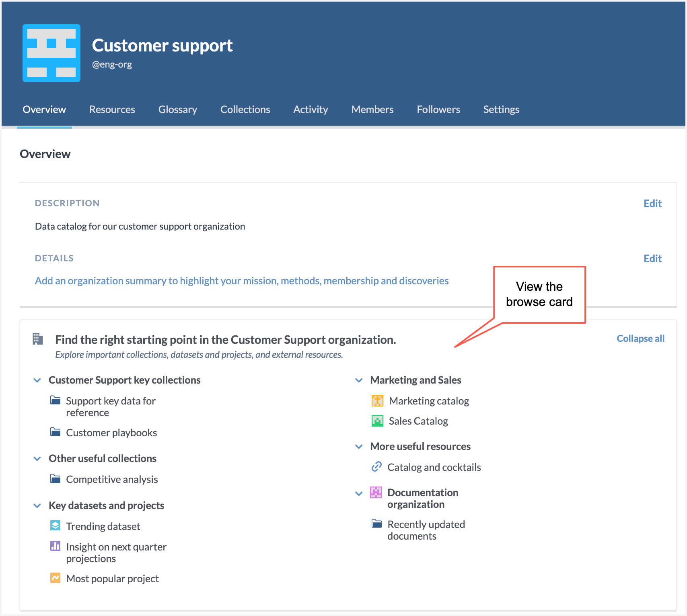The height and width of the screenshot is (616, 687).
Task: Open Catalog and cocktails link
Action: click(x=434, y=467)
